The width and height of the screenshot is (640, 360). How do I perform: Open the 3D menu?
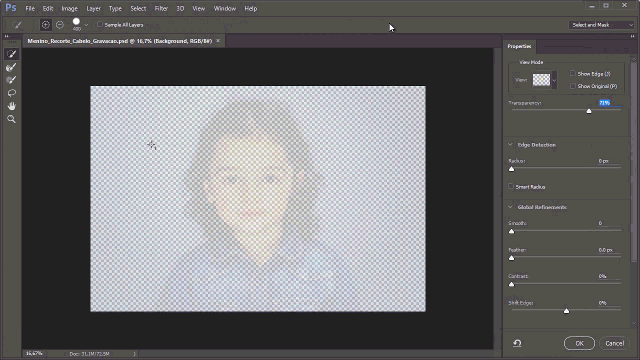180,8
